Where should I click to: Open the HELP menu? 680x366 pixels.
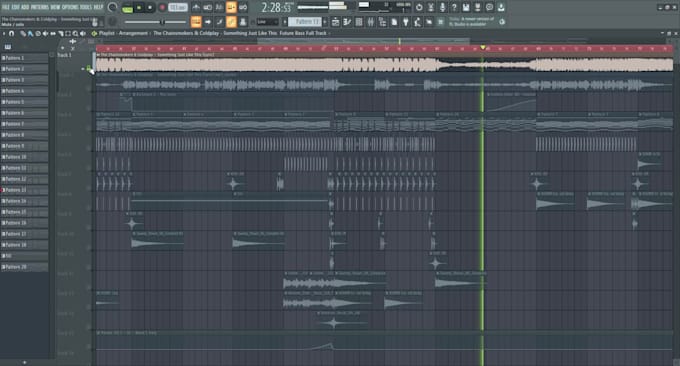click(x=98, y=7)
